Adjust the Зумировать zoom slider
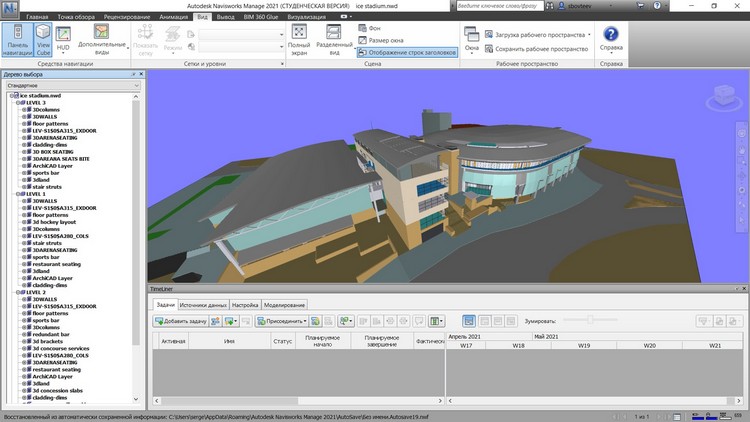This screenshot has width=750, height=422. coord(590,320)
